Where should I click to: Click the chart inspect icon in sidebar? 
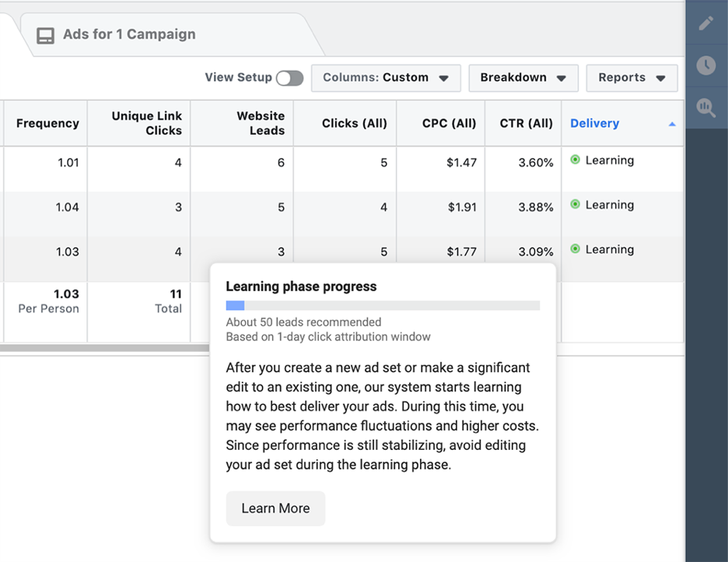click(705, 107)
